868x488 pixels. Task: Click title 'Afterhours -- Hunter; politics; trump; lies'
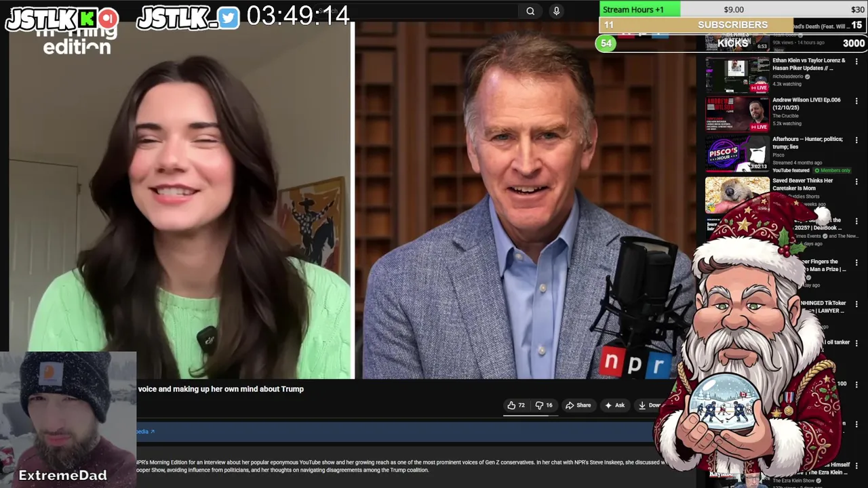(x=808, y=143)
